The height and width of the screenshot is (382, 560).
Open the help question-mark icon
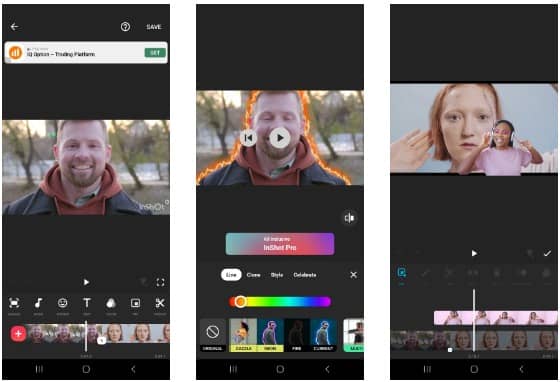(125, 27)
